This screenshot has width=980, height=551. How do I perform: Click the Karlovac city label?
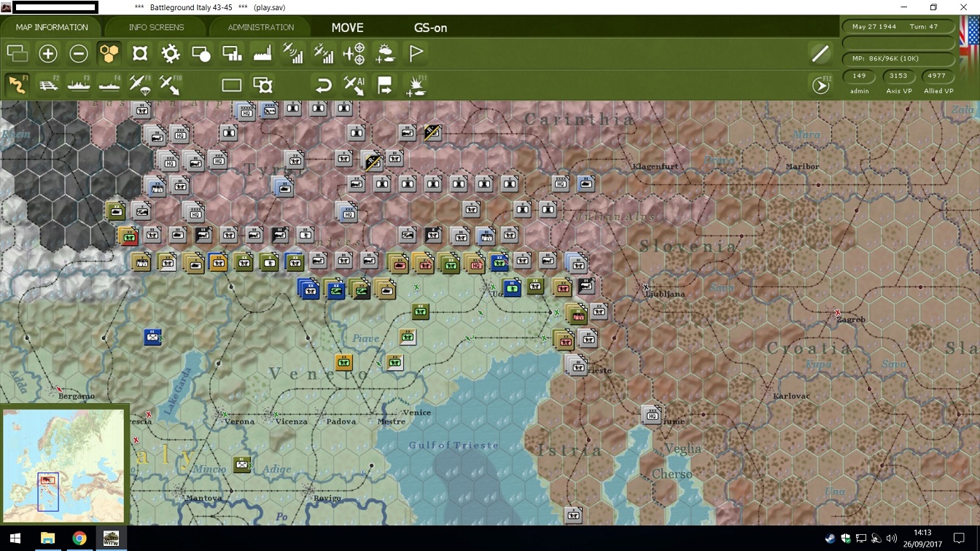(792, 396)
